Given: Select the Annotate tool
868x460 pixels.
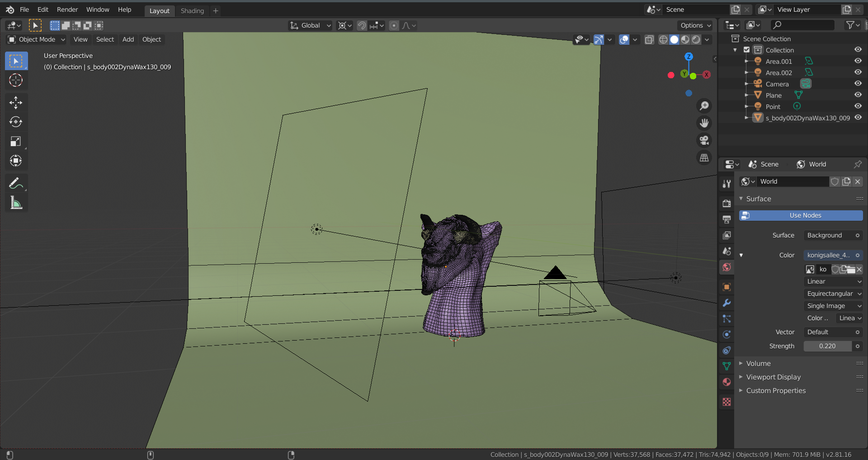Looking at the screenshot, I should (16, 183).
